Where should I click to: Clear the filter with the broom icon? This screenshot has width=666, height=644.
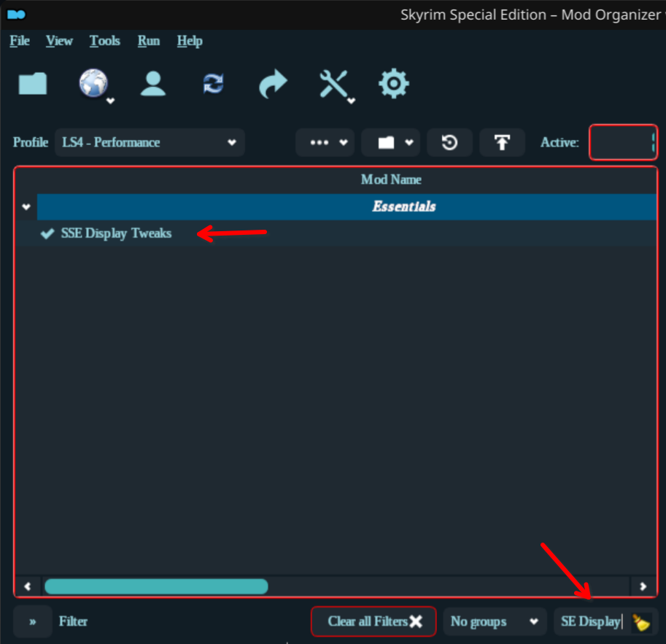tap(641, 622)
